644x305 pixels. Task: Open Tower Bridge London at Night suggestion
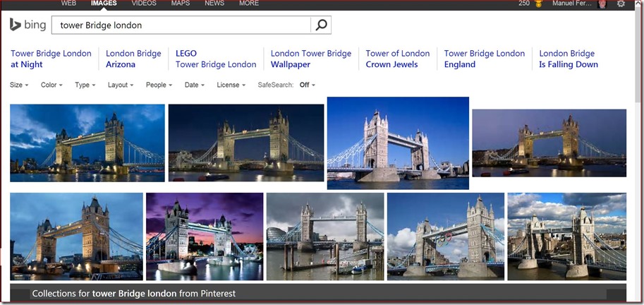tap(51, 59)
